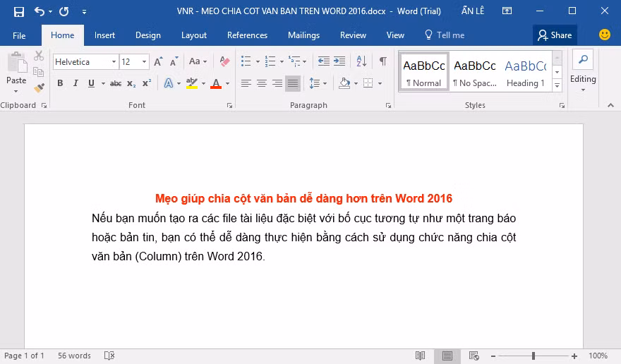Screen dimensions: 621x364
Task: Select the Heading 1 style
Action: [x=525, y=72]
